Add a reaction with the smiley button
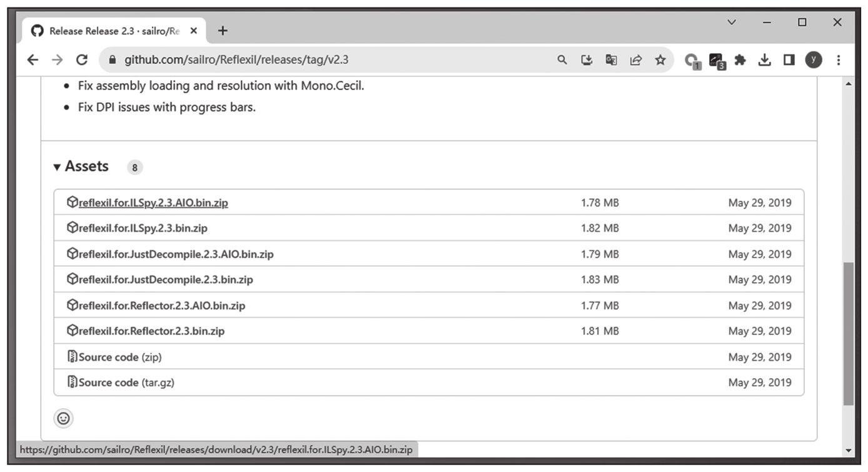 tap(64, 418)
